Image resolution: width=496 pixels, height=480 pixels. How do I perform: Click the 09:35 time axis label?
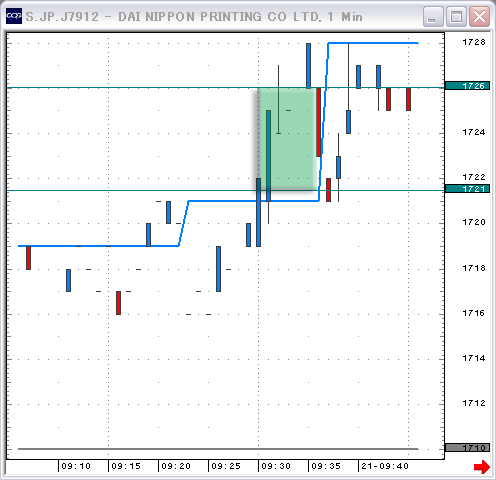coord(326,466)
